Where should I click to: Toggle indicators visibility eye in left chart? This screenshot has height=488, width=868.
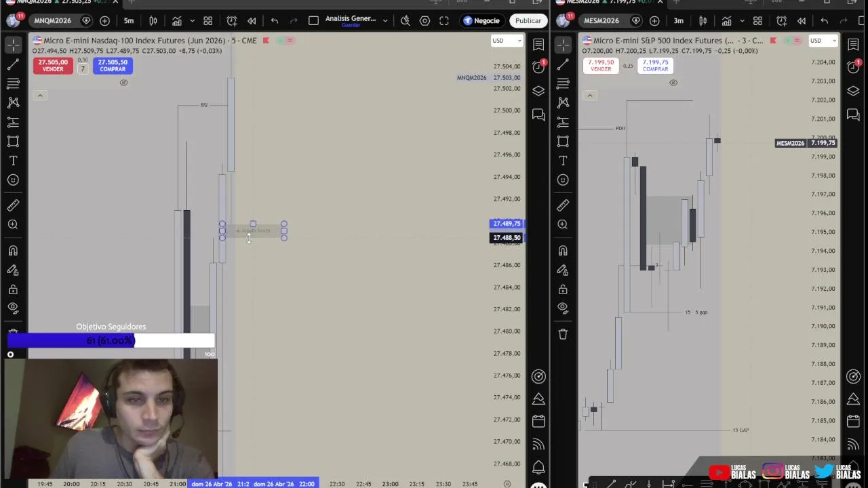click(123, 83)
